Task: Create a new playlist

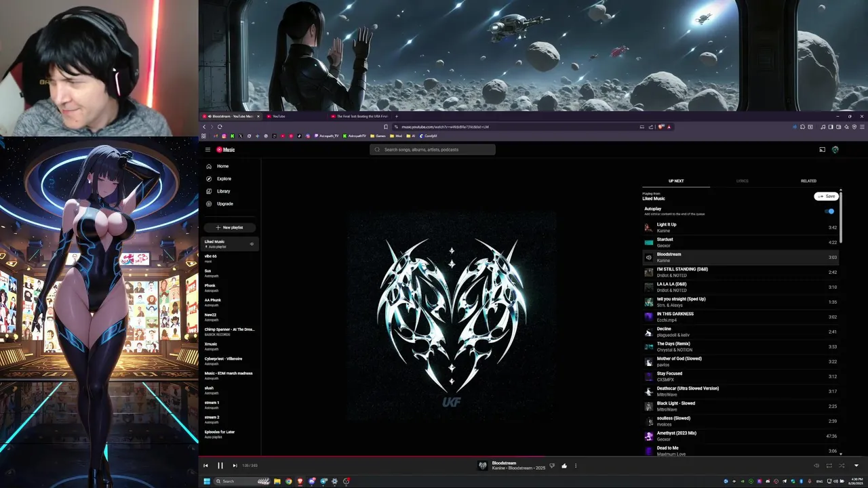Action: click(229, 228)
